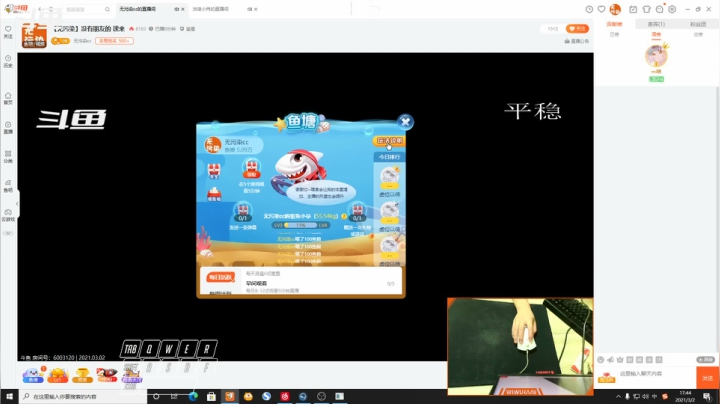
Task: Open the messages icon with red dot
Action: click(660, 9)
